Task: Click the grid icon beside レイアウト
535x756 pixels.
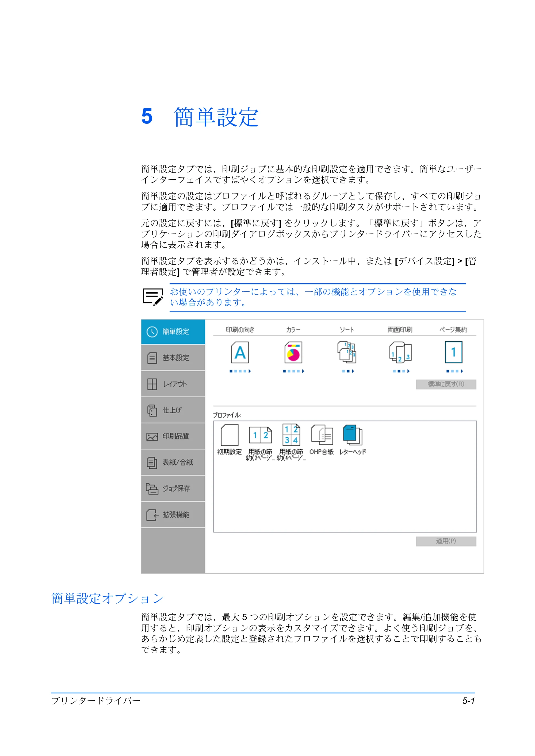Action: click(152, 384)
